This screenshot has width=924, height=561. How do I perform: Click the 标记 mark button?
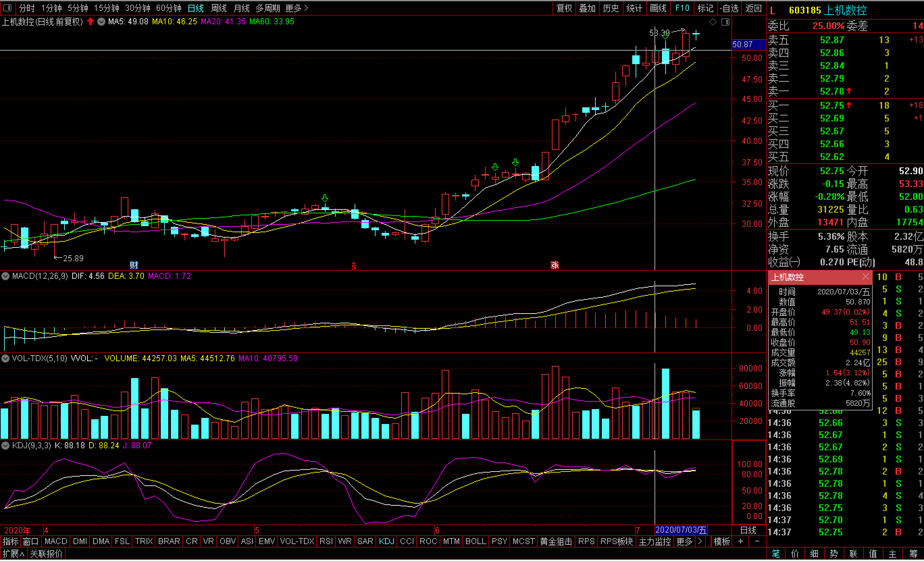pyautogui.click(x=705, y=8)
